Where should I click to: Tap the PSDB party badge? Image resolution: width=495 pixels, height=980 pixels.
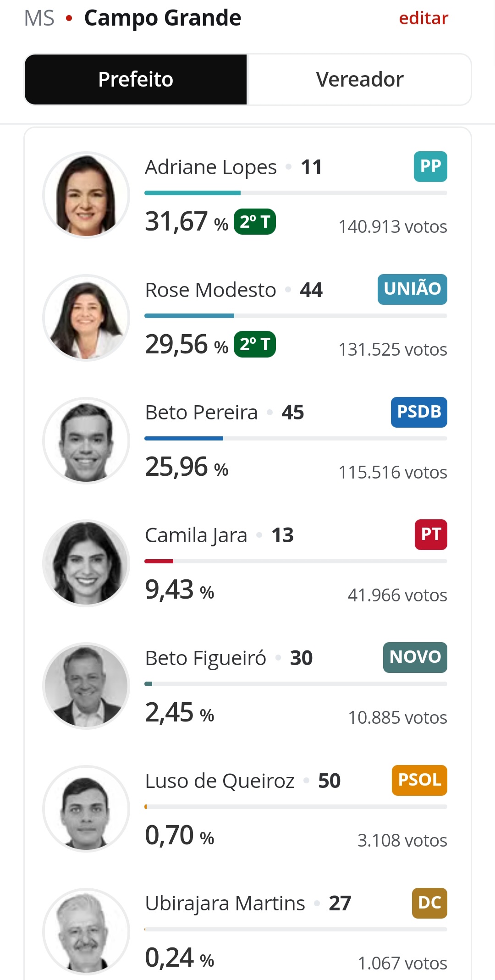[419, 412]
